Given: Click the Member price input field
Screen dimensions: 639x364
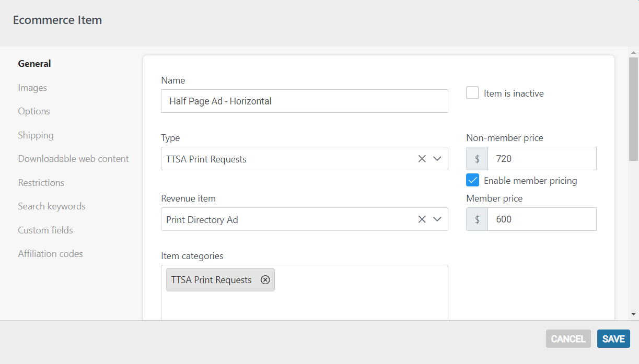Looking at the screenshot, I should pyautogui.click(x=541, y=219).
